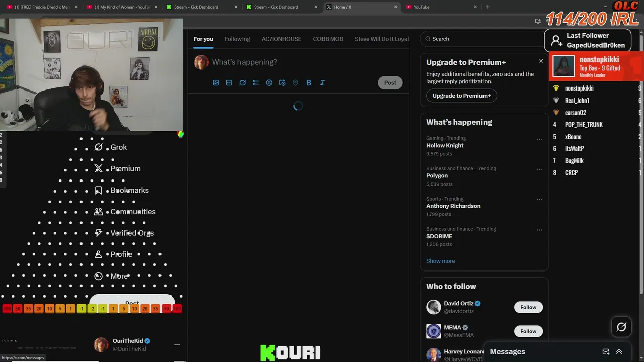The image size is (644, 362).
Task: Click the Post button in composer
Action: pyautogui.click(x=390, y=83)
